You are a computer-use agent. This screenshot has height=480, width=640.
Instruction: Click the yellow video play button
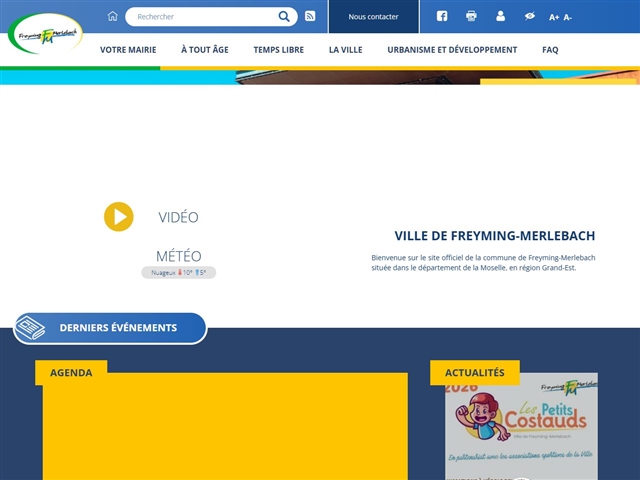(x=118, y=217)
